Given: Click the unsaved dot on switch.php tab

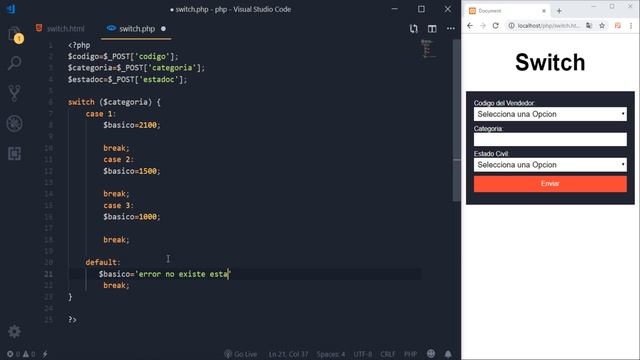Looking at the screenshot, I should 163,29.
